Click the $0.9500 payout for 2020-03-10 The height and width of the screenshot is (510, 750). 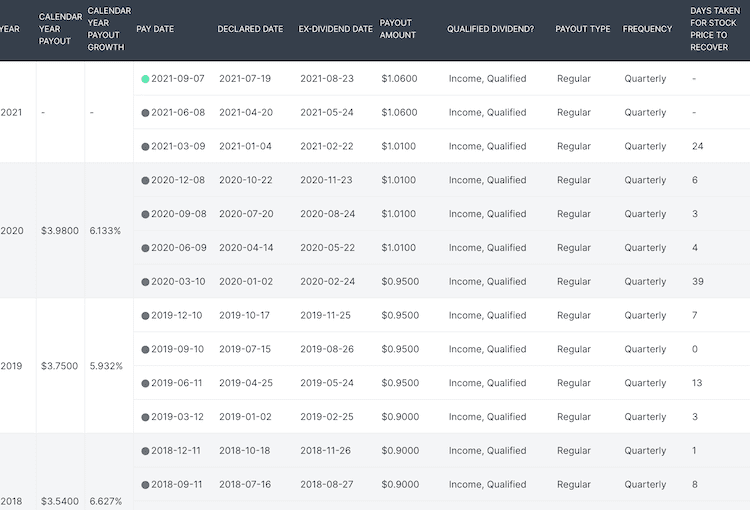400,282
